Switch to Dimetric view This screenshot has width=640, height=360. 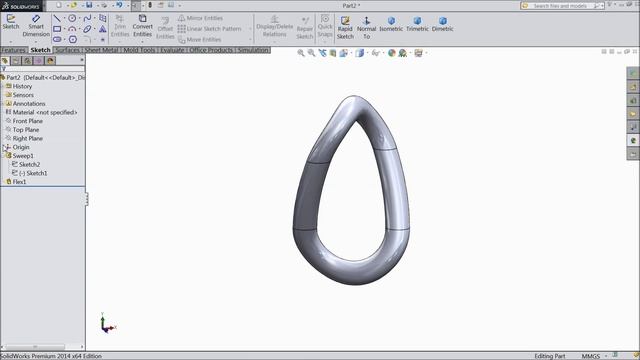pos(442,24)
